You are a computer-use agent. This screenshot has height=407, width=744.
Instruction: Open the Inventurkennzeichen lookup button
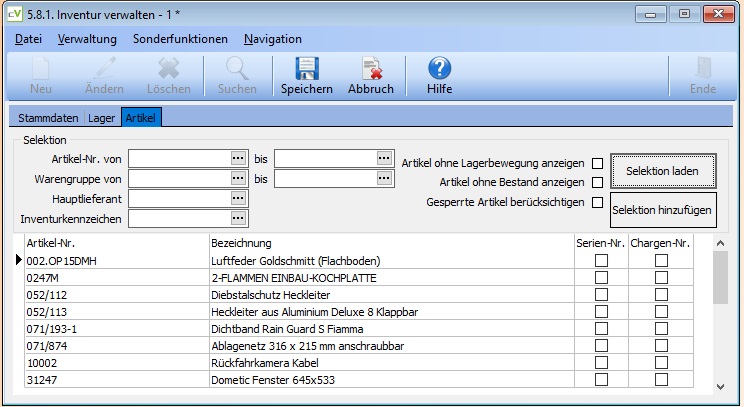tap(238, 218)
